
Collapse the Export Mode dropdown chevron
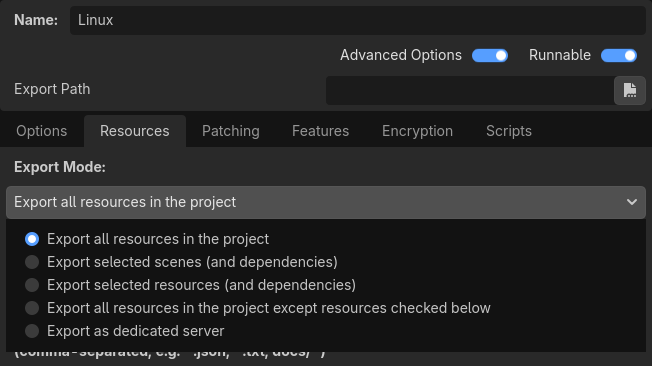[632, 202]
